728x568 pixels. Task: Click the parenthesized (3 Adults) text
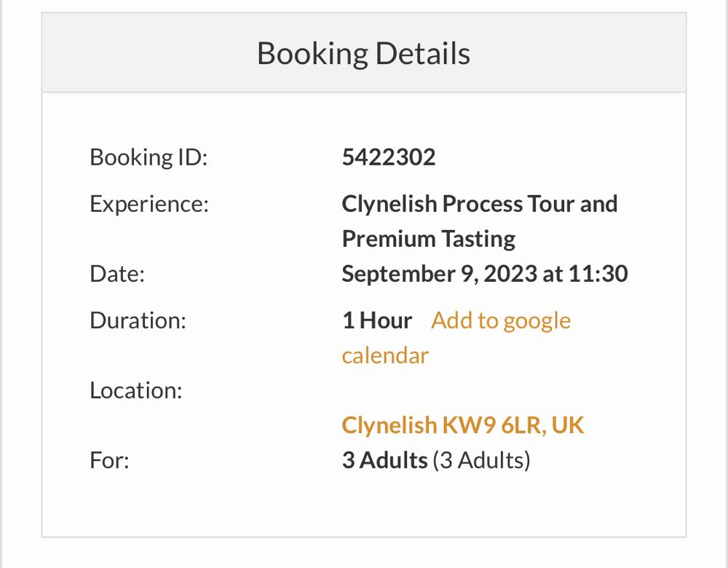481,461
